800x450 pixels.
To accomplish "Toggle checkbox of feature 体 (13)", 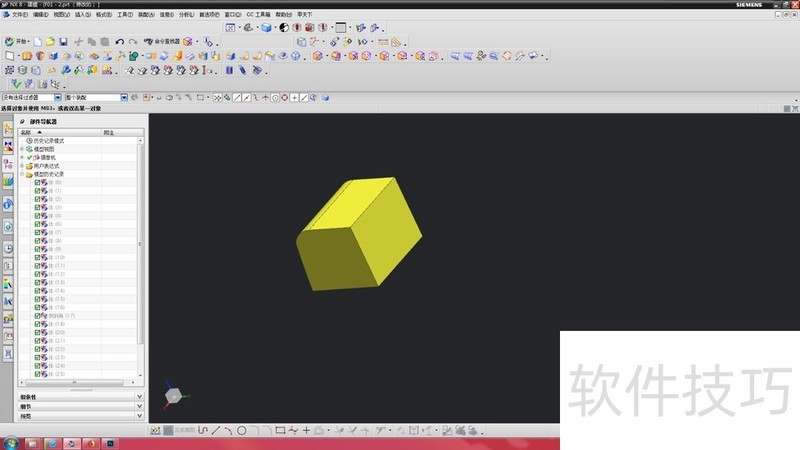I will [x=37, y=283].
